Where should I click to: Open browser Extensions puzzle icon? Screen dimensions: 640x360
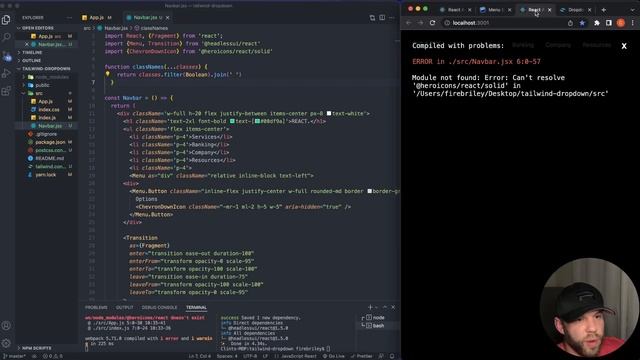pos(597,23)
